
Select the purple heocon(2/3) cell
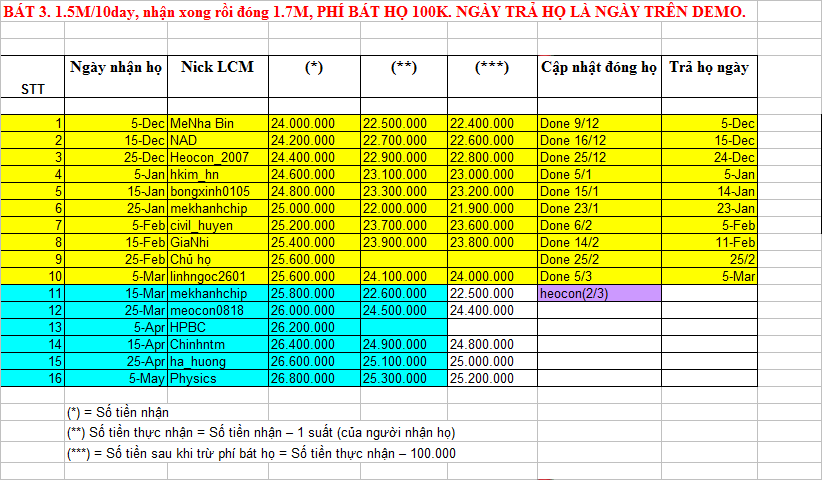coord(598,294)
